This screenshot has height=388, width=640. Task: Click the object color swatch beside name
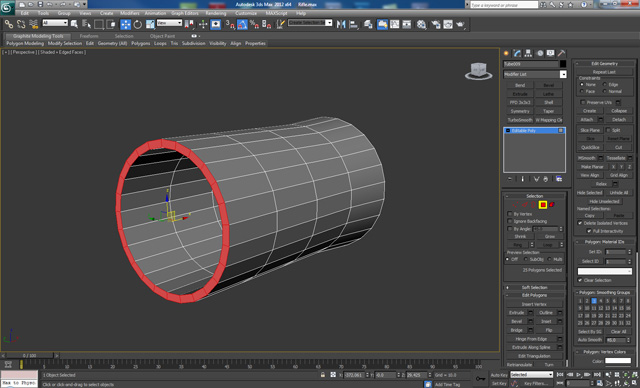pos(563,64)
